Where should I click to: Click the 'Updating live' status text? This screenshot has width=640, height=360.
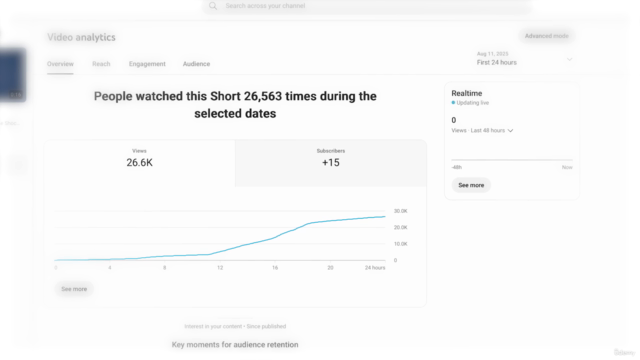click(472, 103)
